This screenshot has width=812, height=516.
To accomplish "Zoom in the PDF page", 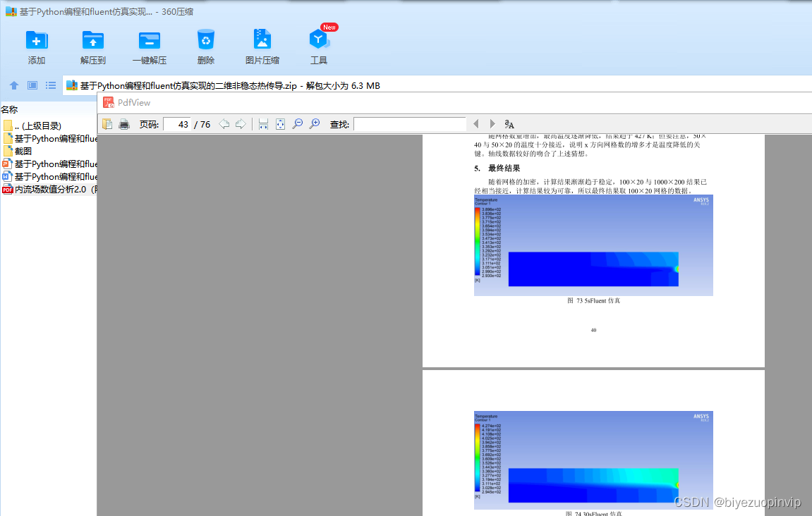I will [x=315, y=124].
